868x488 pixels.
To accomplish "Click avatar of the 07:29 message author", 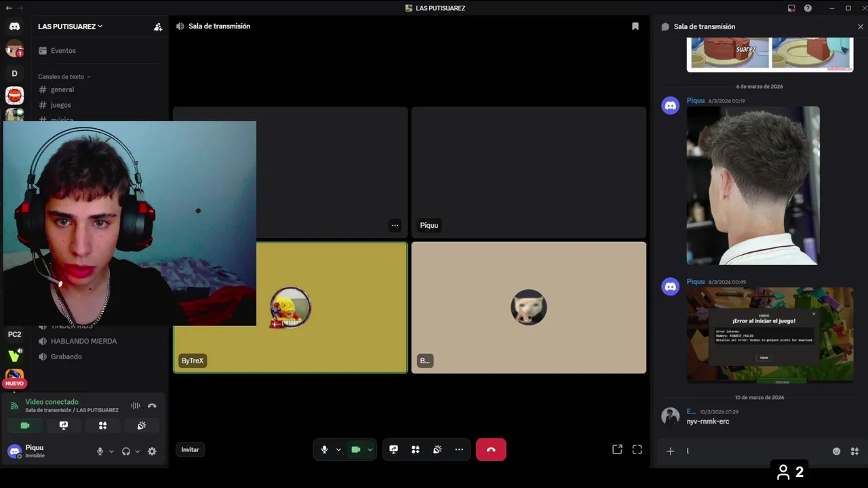I will click(671, 417).
